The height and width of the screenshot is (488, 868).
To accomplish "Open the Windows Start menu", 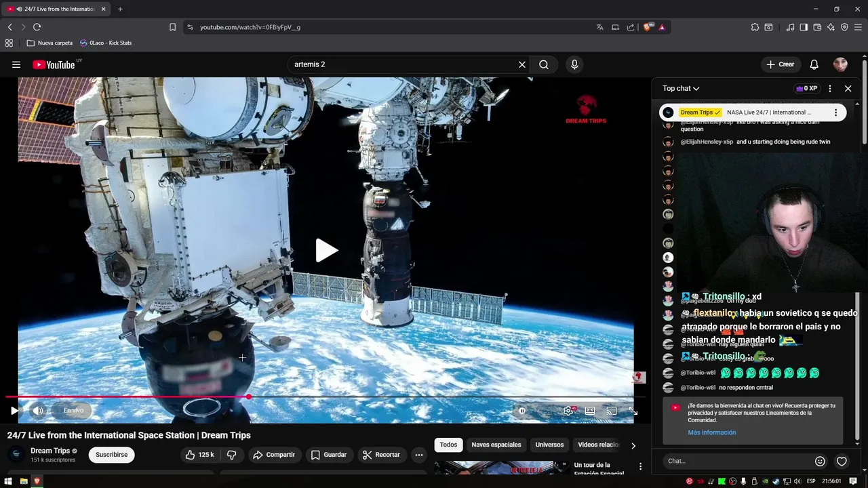I will point(9,481).
